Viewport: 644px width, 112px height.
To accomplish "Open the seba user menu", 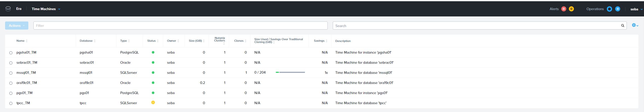I will [x=636, y=9].
